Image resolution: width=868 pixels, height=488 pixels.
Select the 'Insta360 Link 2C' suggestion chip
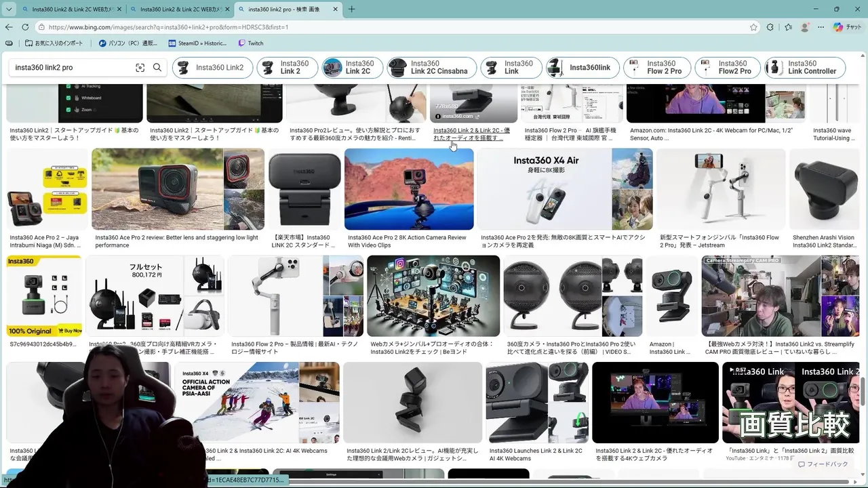(x=351, y=68)
